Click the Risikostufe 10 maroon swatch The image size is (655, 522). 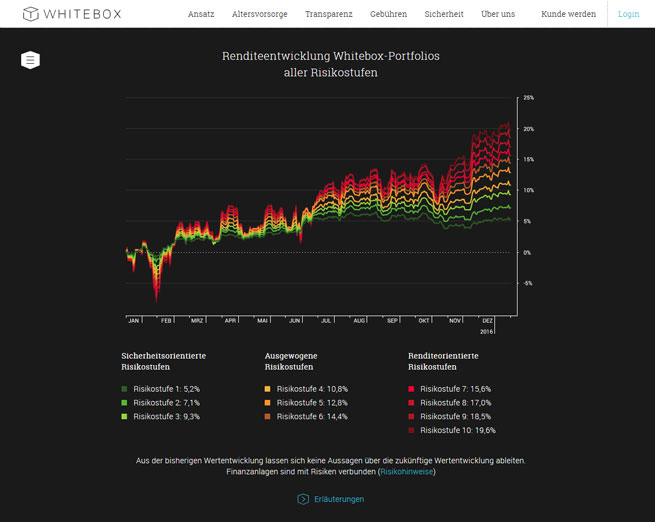[x=411, y=430]
